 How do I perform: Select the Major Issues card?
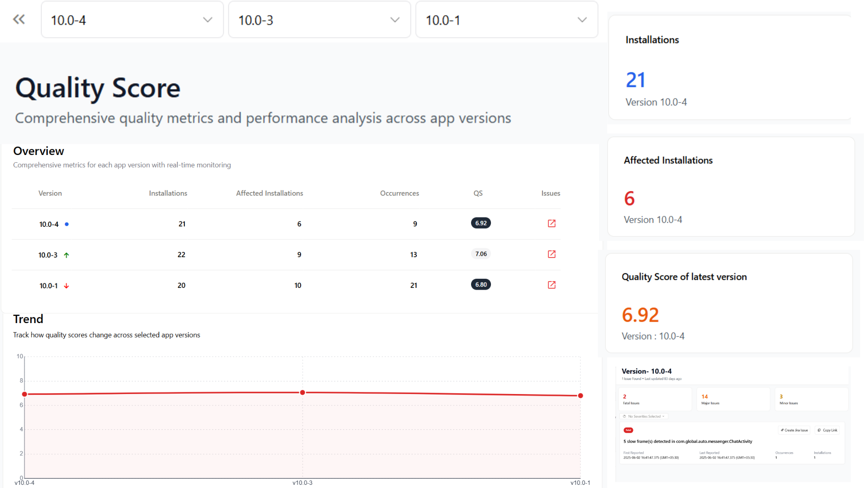point(733,399)
